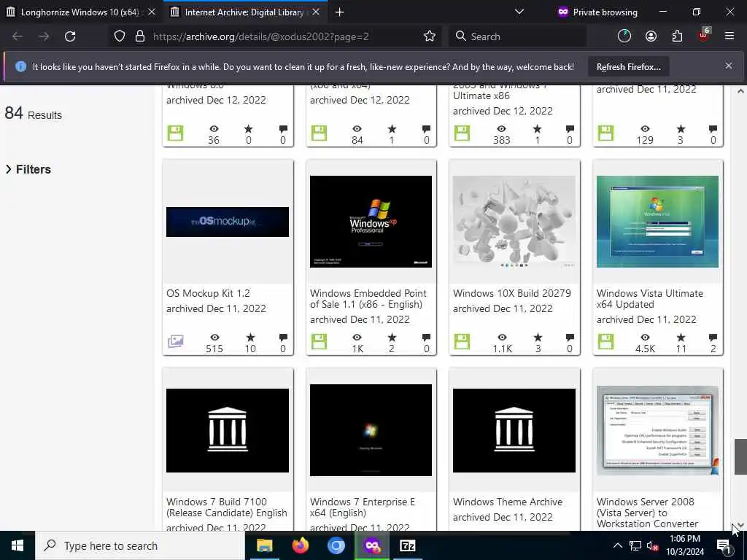
Task: Open the Windows Theme Archive thumbnail
Action: pos(514,430)
